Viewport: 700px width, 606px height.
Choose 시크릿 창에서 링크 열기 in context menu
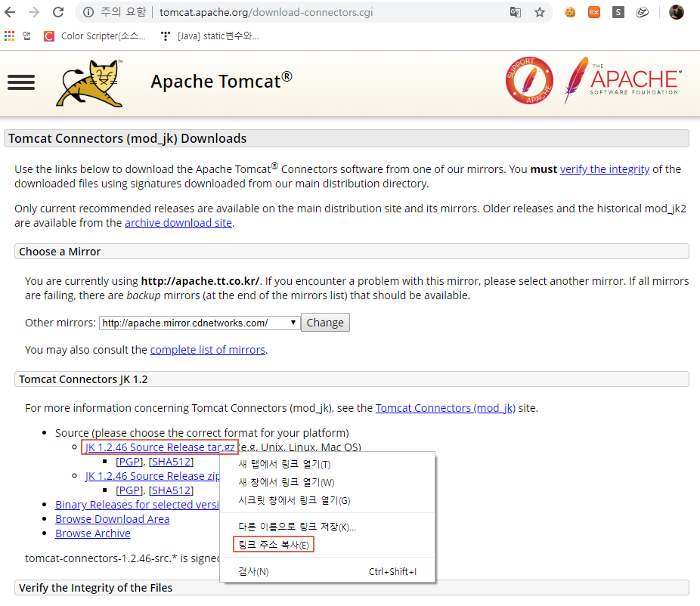tap(327, 501)
